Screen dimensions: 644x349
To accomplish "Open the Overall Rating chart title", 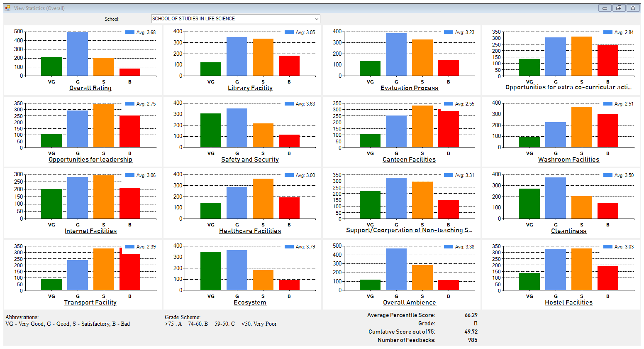I will 90,88.
